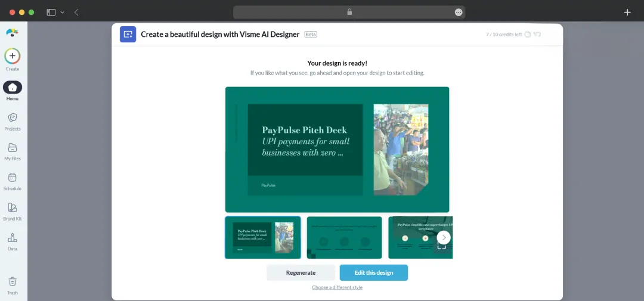
Task: Open Schedule in the sidebar
Action: click(x=13, y=182)
